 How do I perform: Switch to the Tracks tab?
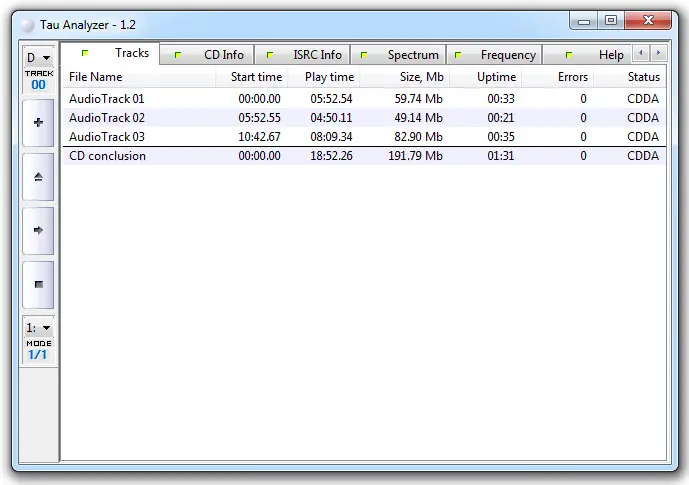[x=110, y=53]
